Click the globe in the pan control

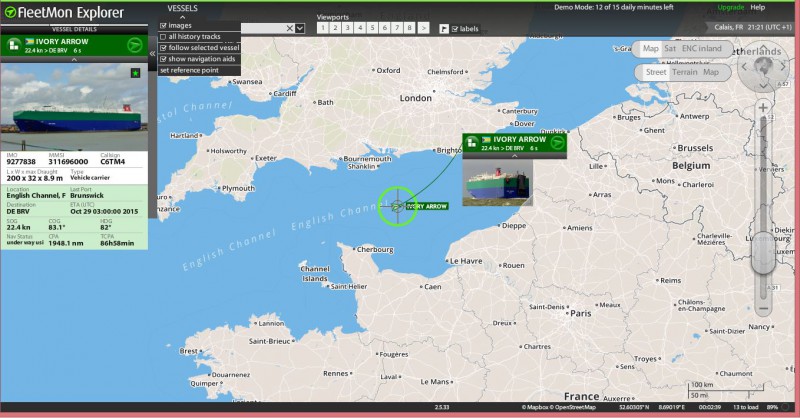[x=763, y=66]
